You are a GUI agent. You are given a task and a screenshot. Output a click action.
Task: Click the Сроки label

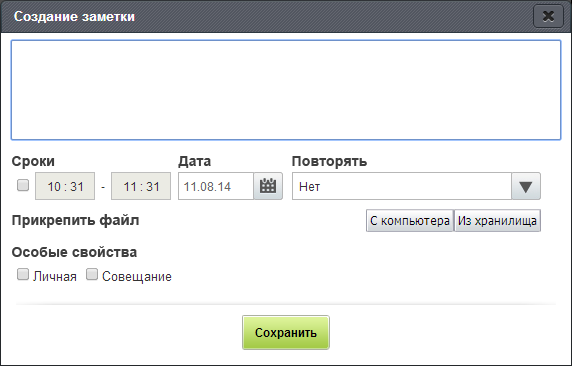[x=33, y=161]
